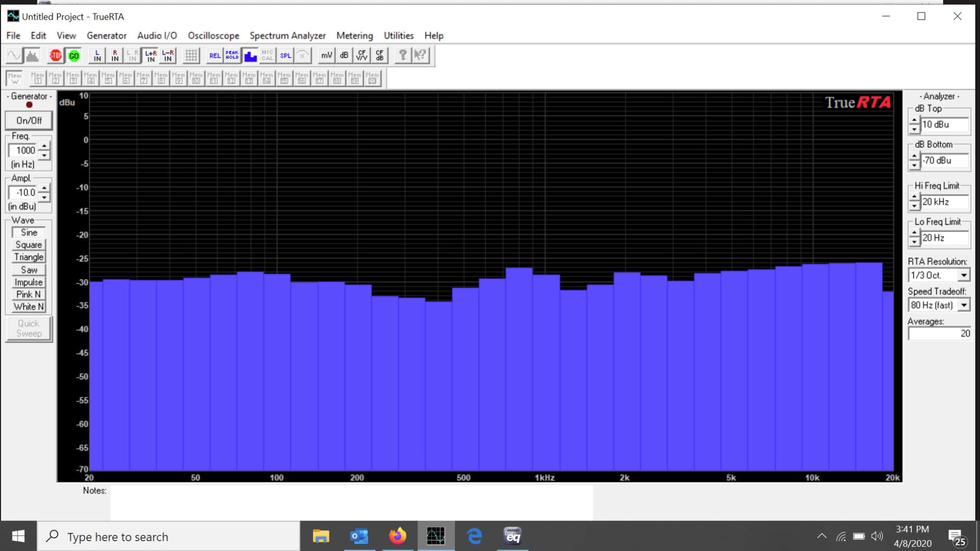Increase the generator Freq. value
Viewport: 980px width, 551px height.
(44, 146)
